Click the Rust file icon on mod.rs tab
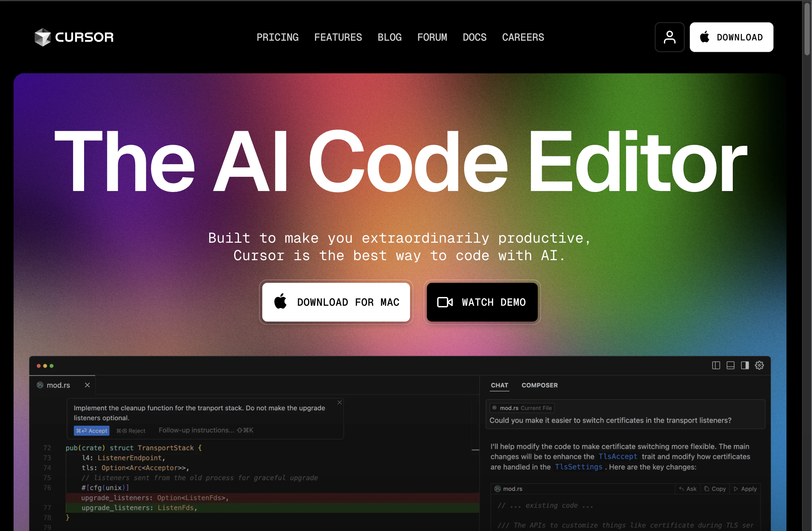Image resolution: width=812 pixels, height=531 pixels. 40,385
